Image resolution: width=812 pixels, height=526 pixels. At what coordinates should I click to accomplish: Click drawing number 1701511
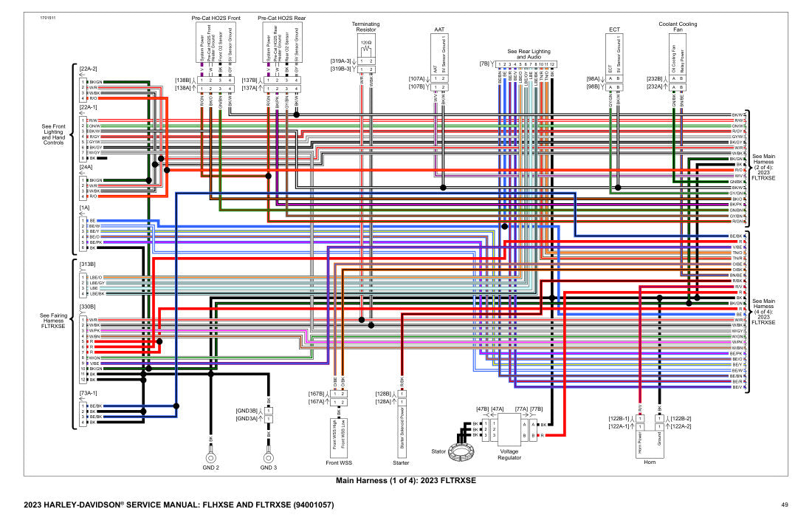point(48,18)
